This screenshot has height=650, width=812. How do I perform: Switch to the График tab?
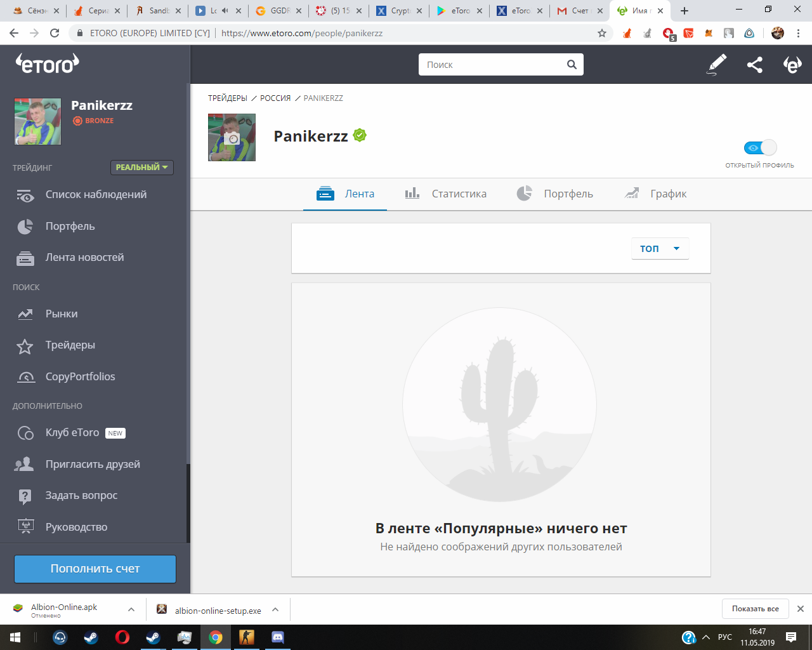(656, 194)
